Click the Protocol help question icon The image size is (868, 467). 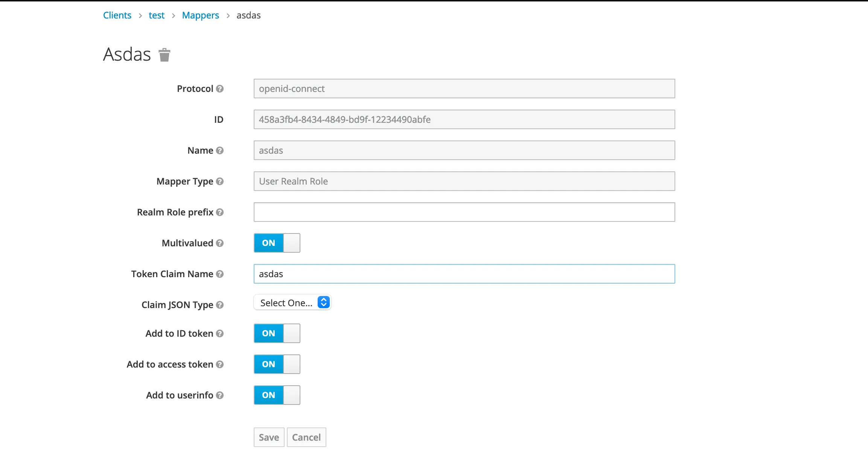(x=220, y=89)
